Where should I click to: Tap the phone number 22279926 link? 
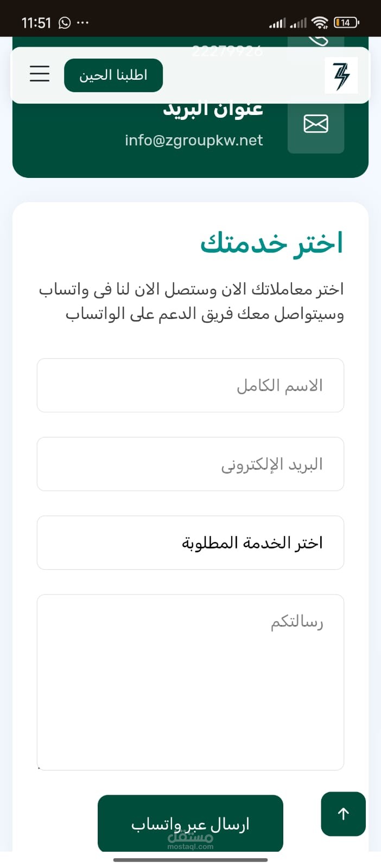[x=227, y=51]
